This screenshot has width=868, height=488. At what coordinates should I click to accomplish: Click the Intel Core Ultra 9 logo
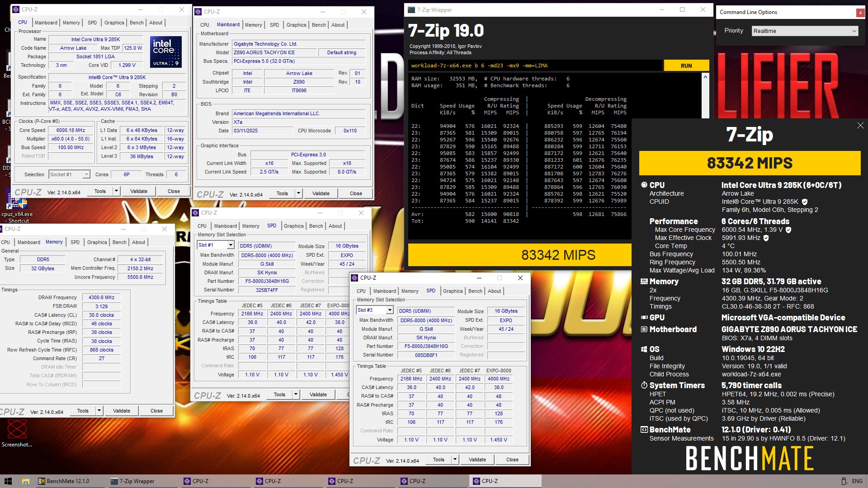pyautogui.click(x=165, y=52)
